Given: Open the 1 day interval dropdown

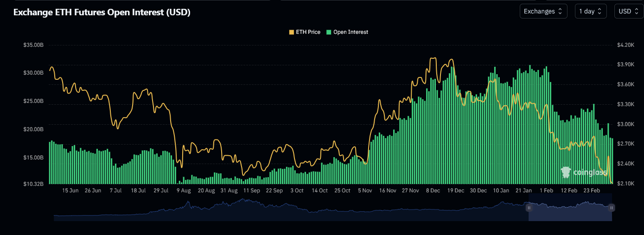Looking at the screenshot, I should pos(590,11).
